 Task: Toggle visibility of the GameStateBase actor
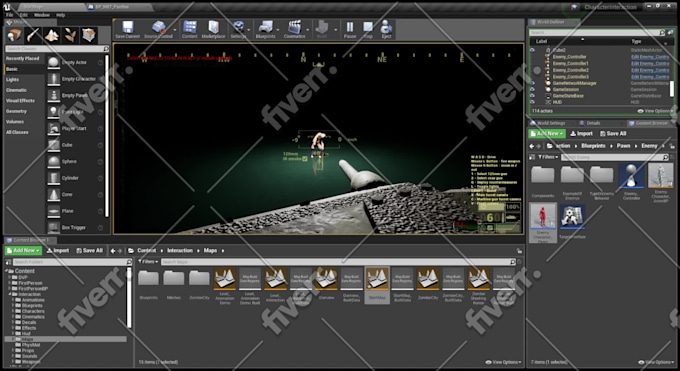(533, 95)
